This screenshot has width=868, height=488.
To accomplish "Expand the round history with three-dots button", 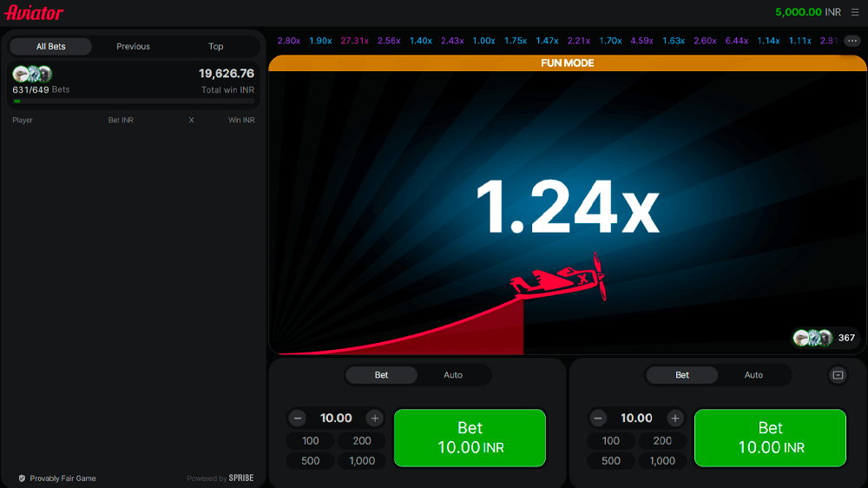I will [852, 41].
